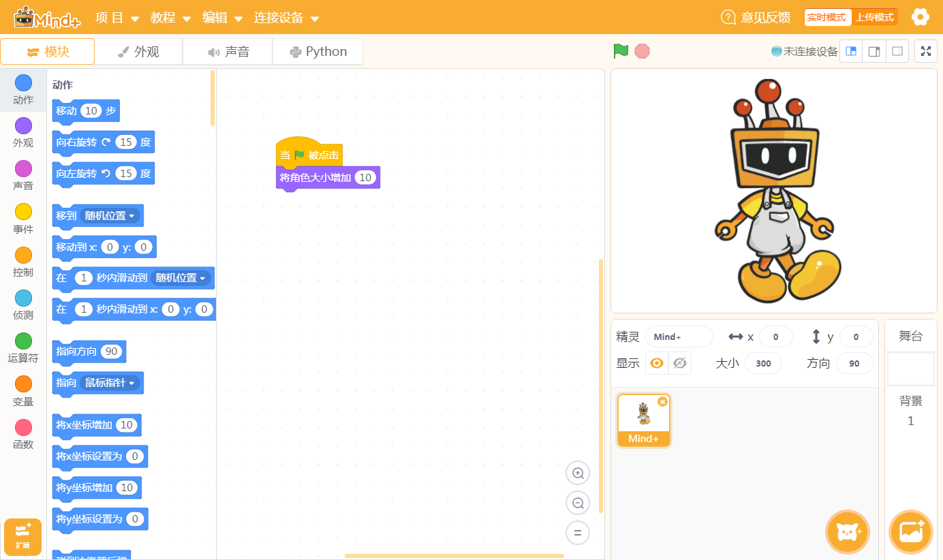
Task: Delete the Mind+ sprite
Action: pos(663,402)
